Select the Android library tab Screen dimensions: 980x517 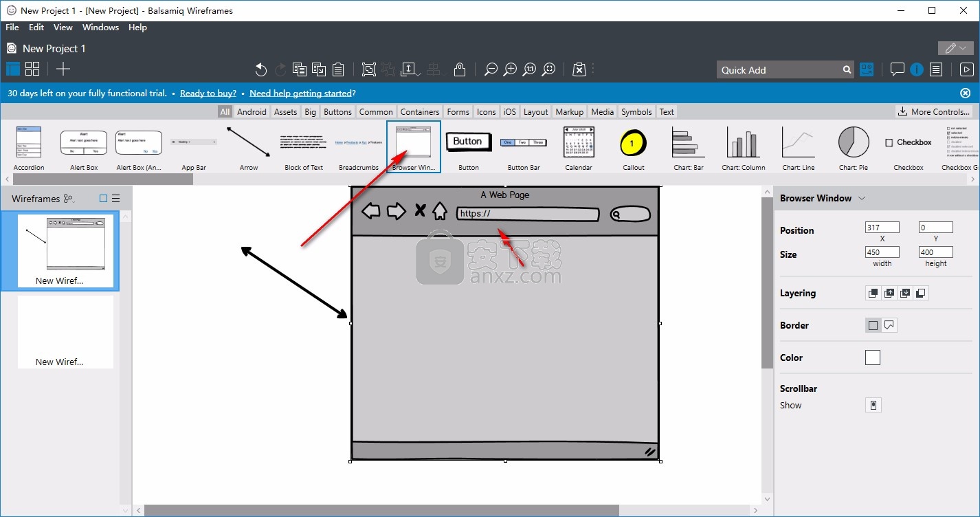pyautogui.click(x=252, y=112)
